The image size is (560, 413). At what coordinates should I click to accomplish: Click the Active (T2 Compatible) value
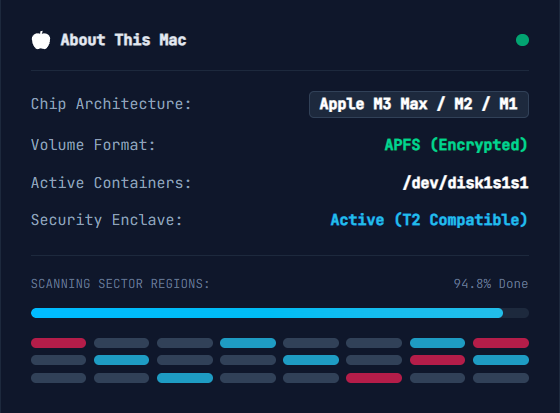pos(429,220)
